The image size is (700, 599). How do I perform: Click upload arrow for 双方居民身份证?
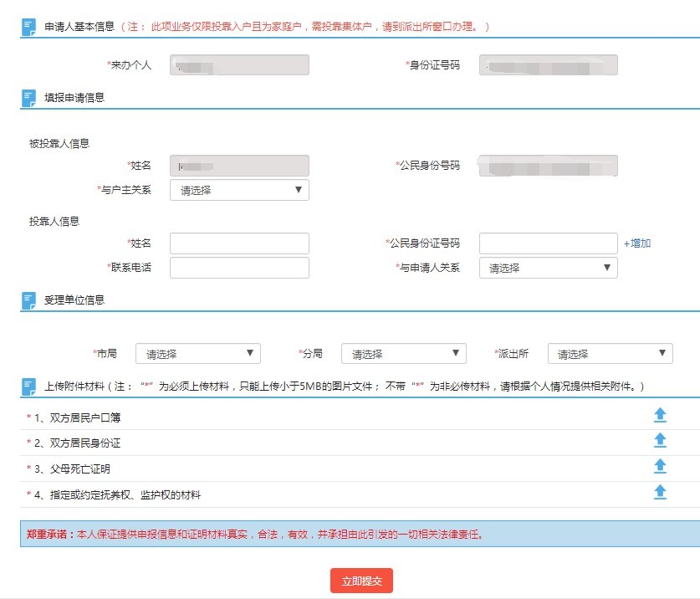(659, 440)
